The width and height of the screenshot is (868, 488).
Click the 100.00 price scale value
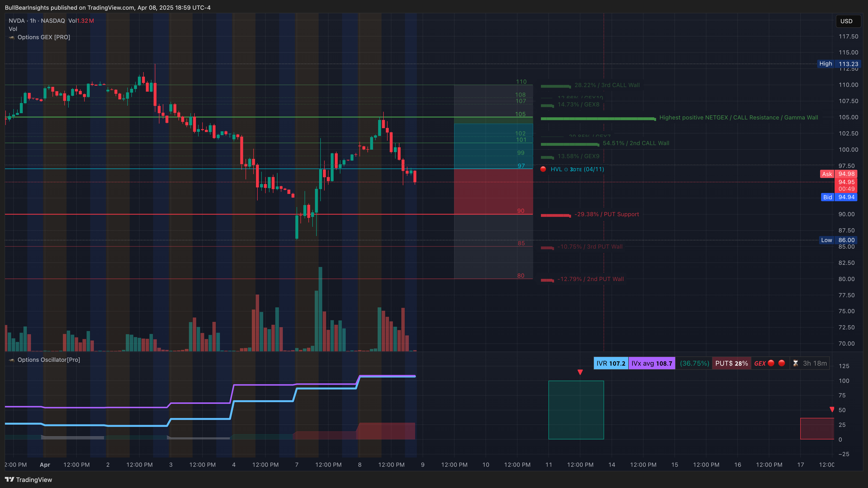coord(848,149)
